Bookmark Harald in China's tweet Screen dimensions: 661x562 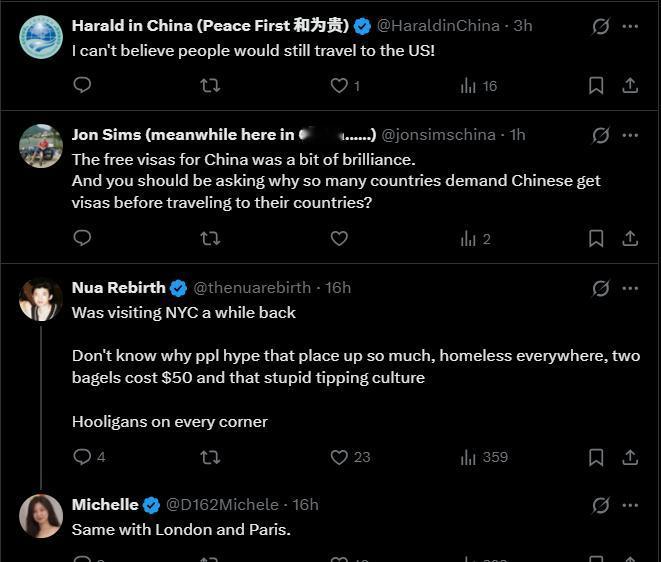click(596, 86)
